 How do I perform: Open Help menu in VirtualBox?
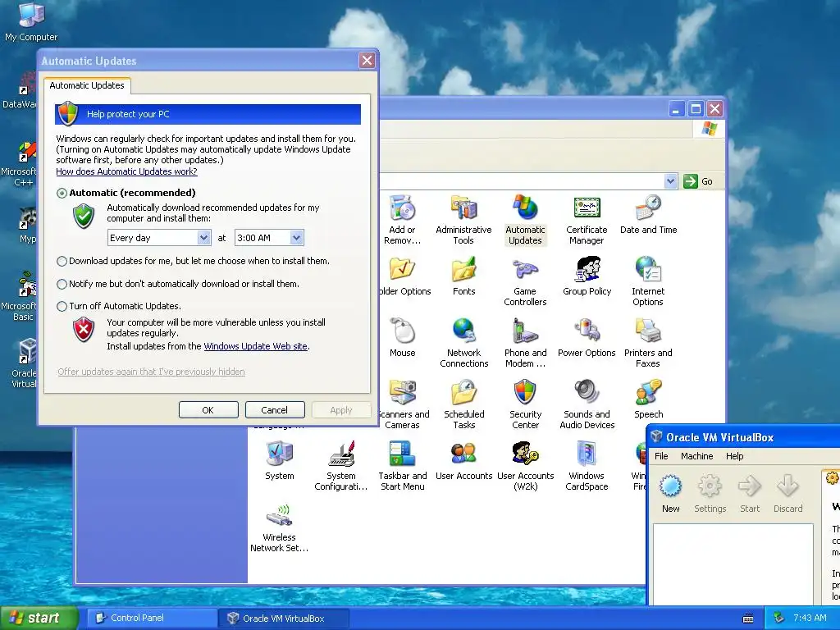coord(734,456)
